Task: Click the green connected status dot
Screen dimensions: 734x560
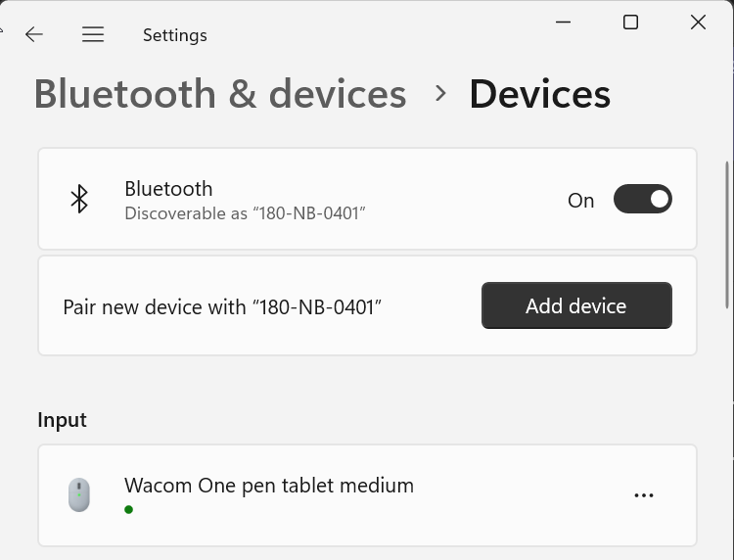Action: [129, 509]
